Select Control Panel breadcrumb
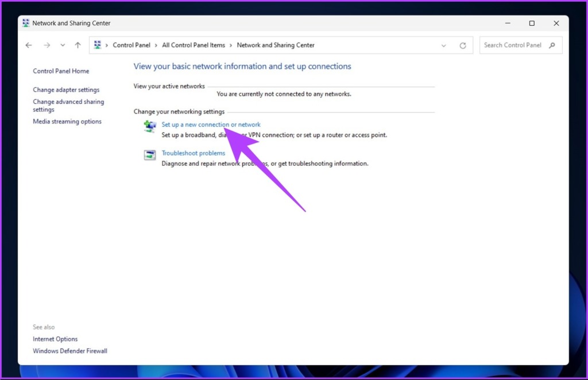The image size is (588, 380). tap(131, 45)
